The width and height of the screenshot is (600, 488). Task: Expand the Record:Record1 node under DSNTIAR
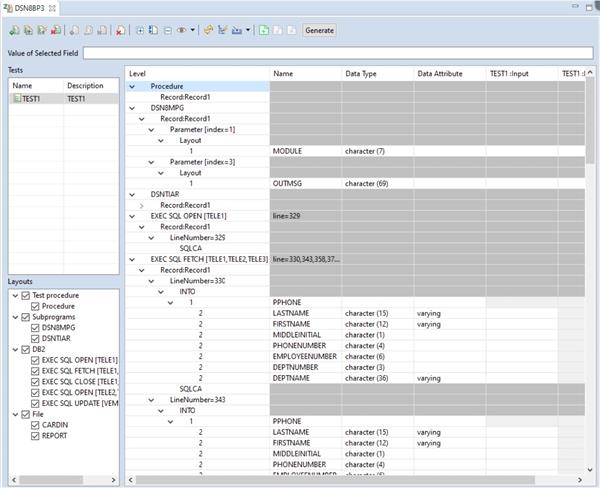pyautogui.click(x=143, y=205)
